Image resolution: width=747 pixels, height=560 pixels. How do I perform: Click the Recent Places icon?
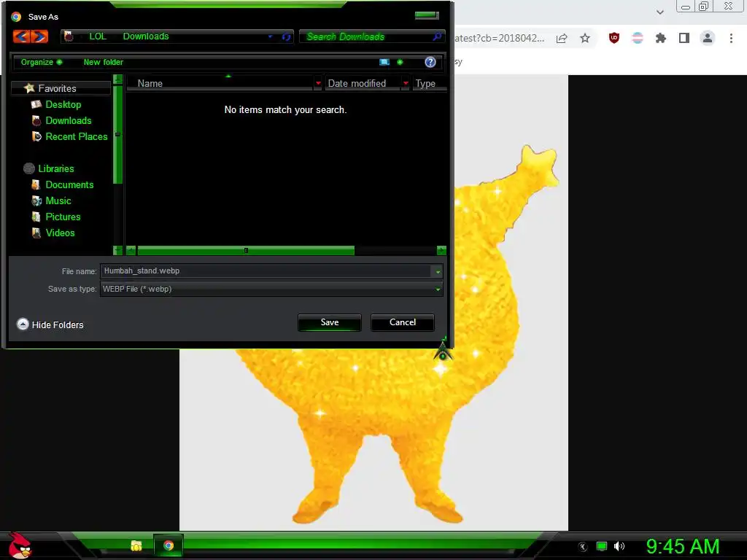pyautogui.click(x=36, y=136)
